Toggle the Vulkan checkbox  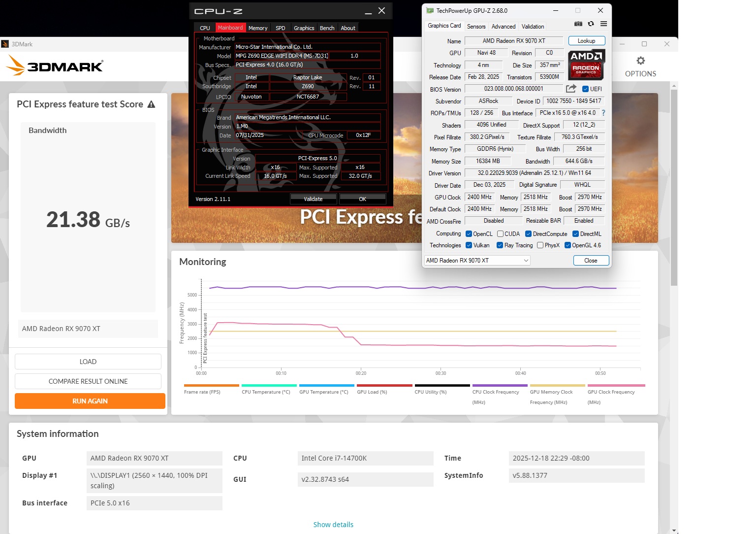pyautogui.click(x=469, y=245)
